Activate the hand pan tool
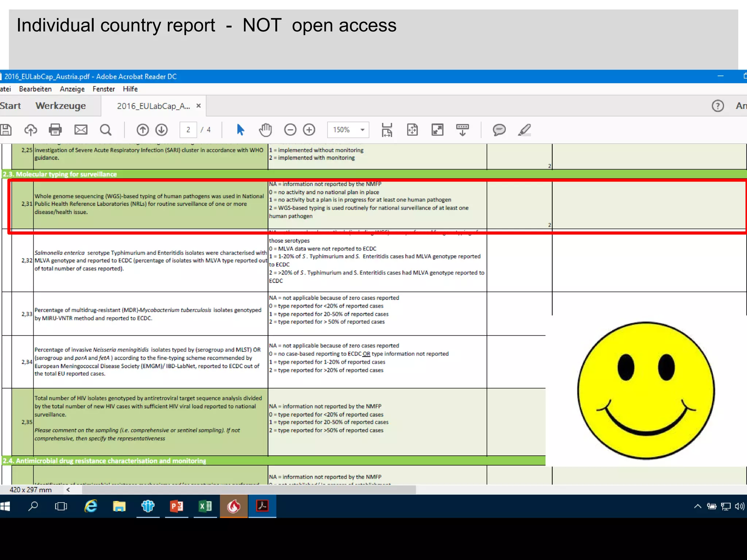Screen dimensions: 747x560 tap(265, 130)
